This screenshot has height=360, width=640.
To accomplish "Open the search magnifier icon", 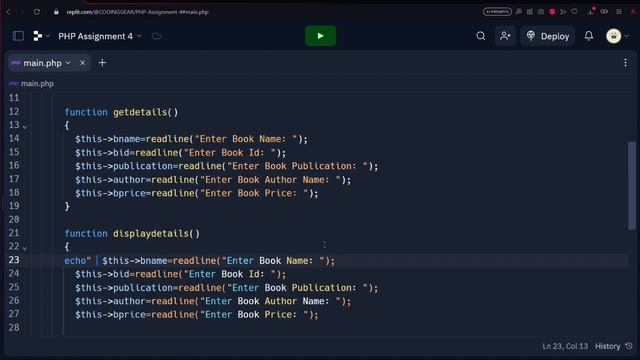I will coord(481,36).
